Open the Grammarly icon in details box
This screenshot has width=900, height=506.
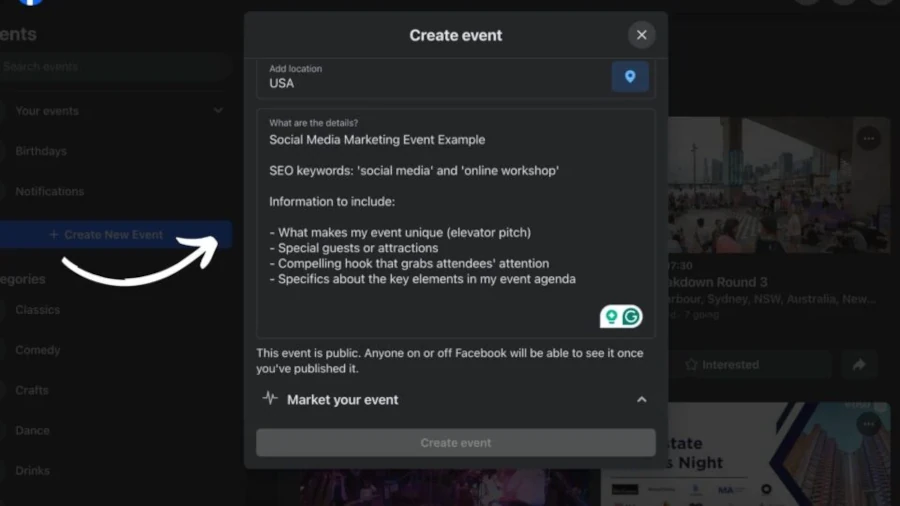coord(631,317)
